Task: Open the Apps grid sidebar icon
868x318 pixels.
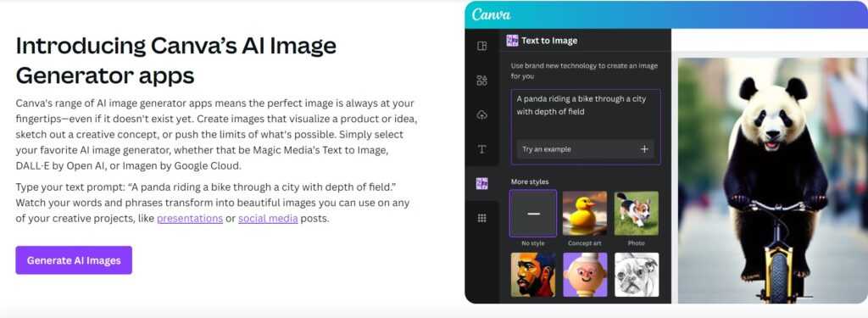Action: [481, 218]
